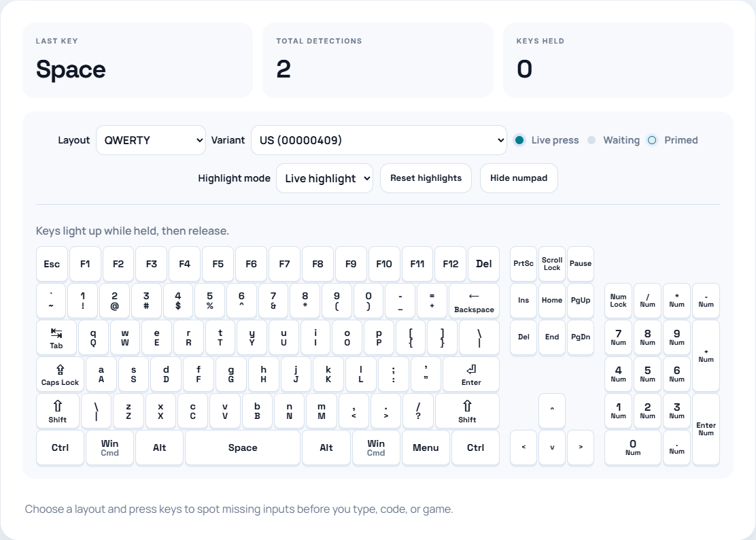The height and width of the screenshot is (540, 756).
Task: Click the 8 asterisk number-row key
Action: [305, 301]
